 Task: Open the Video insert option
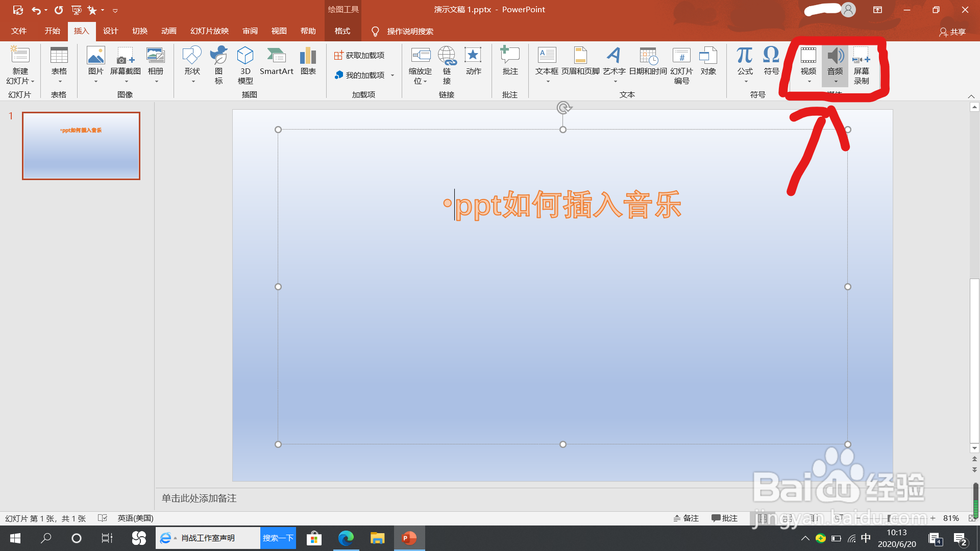point(808,64)
